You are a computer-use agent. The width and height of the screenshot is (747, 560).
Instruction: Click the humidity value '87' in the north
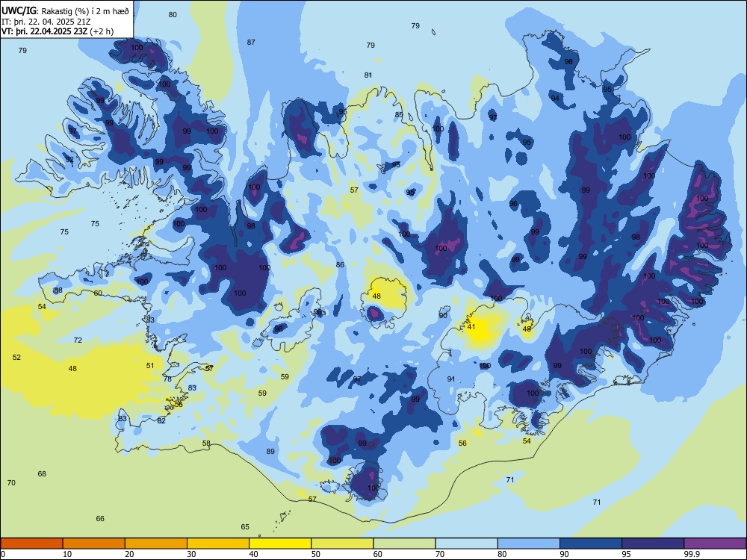tap(251, 43)
